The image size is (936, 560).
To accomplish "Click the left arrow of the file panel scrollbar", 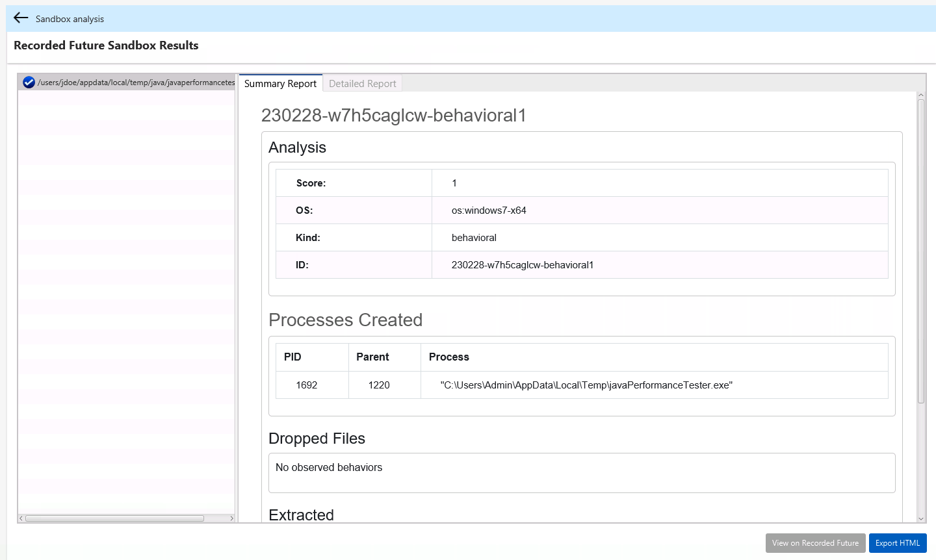I will [20, 518].
